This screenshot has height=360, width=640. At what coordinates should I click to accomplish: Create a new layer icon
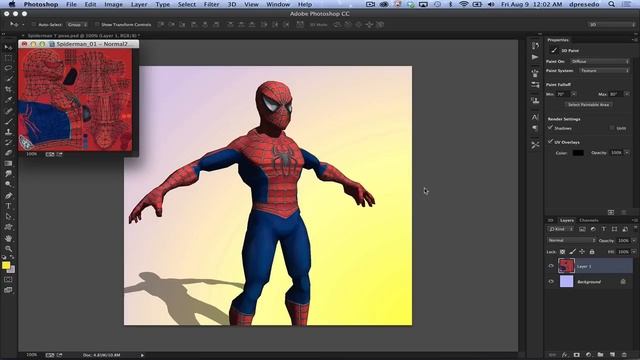[x=612, y=355]
